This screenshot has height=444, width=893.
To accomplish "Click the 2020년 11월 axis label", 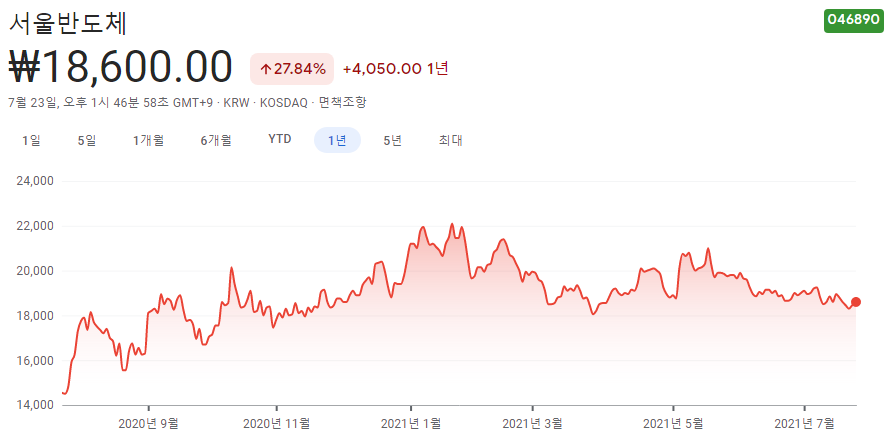I will point(277,423).
